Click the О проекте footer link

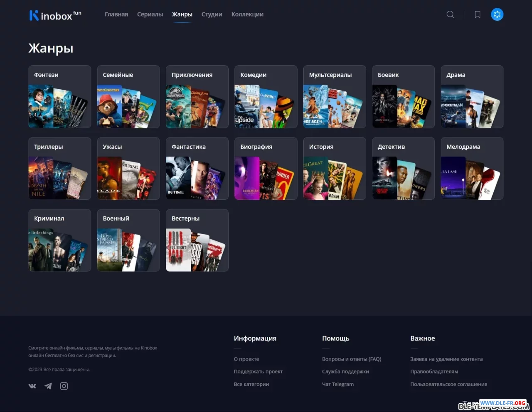click(x=246, y=359)
